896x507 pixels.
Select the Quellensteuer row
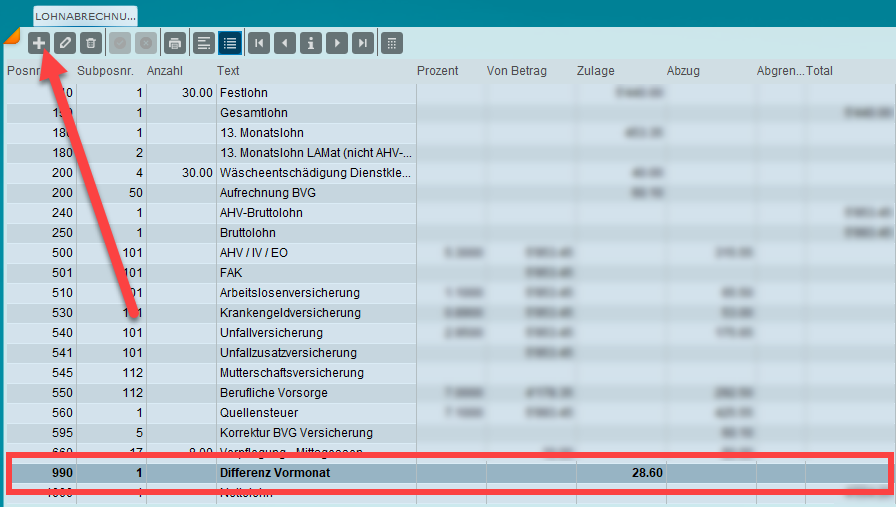pyautogui.click(x=259, y=412)
